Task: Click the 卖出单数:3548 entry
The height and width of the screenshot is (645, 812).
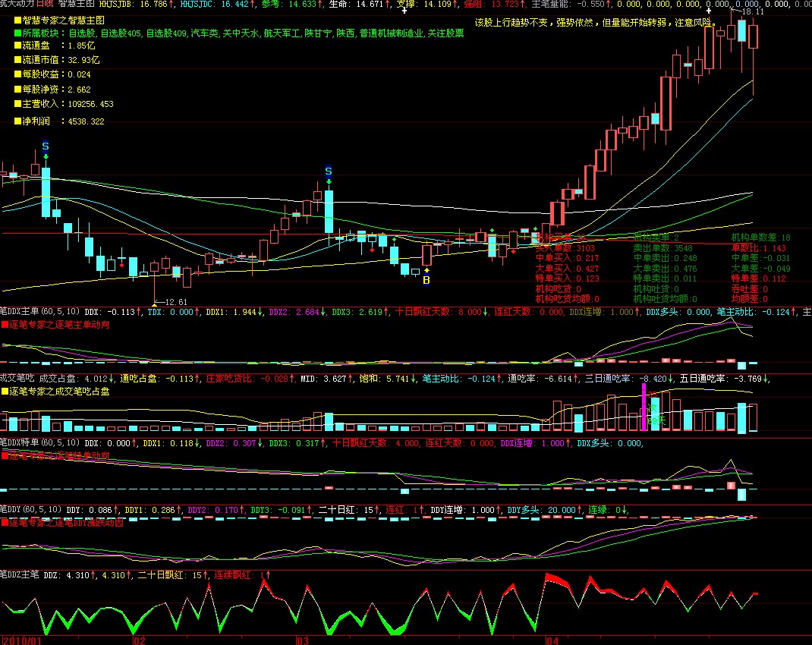Action: pos(663,248)
